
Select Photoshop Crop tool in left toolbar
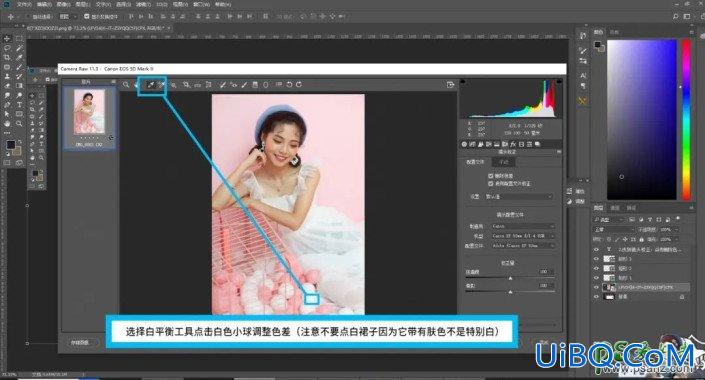tap(7, 57)
